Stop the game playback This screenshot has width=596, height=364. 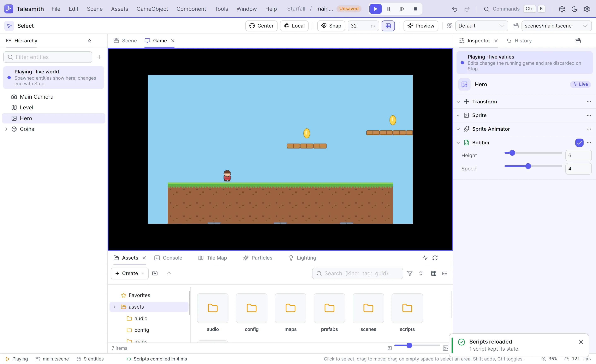click(x=415, y=9)
